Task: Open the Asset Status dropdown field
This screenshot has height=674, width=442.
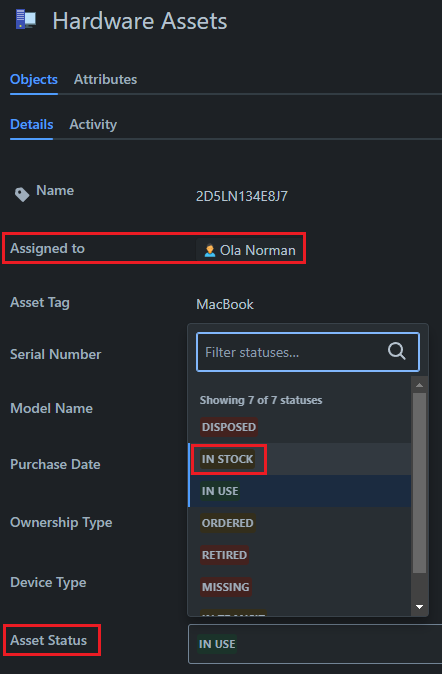Action: tap(315, 644)
